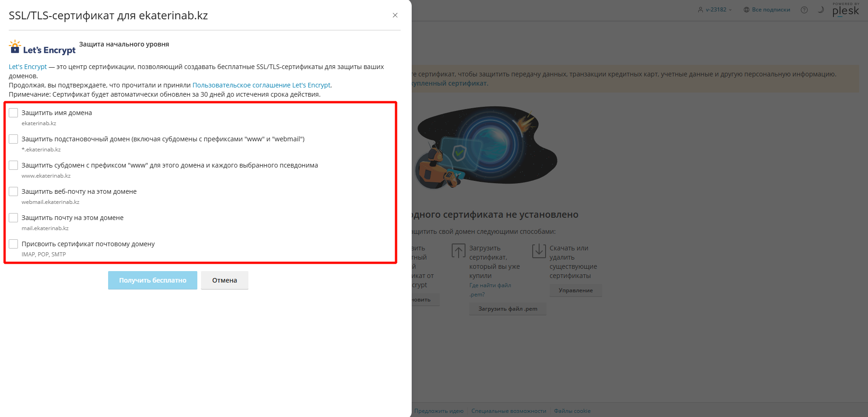Open the Let's Encrypt user agreement link
Viewport: 868px width, 417px height.
[x=261, y=85]
